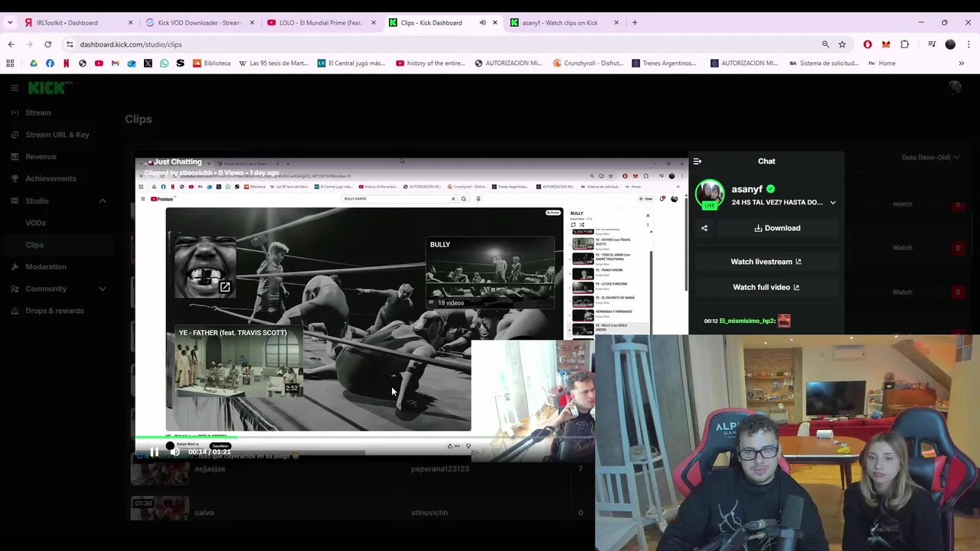Open Chrome three-dot menu
The width and height of the screenshot is (980, 551).
click(x=968, y=44)
